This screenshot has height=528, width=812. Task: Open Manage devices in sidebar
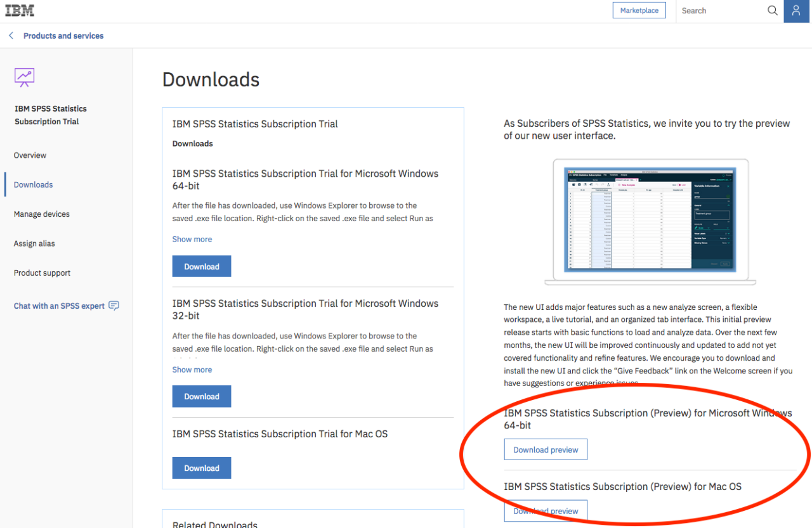[42, 214]
